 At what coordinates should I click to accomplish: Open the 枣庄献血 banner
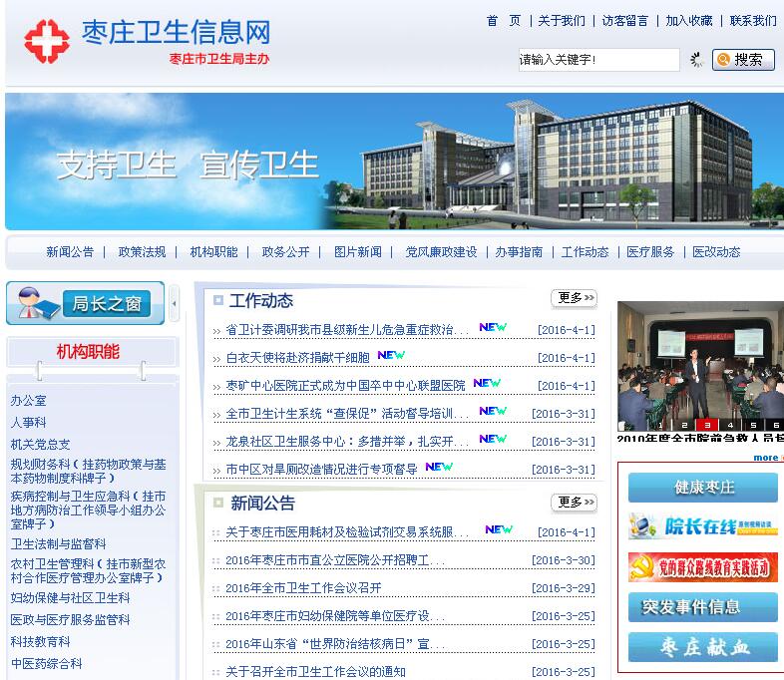pos(703,647)
